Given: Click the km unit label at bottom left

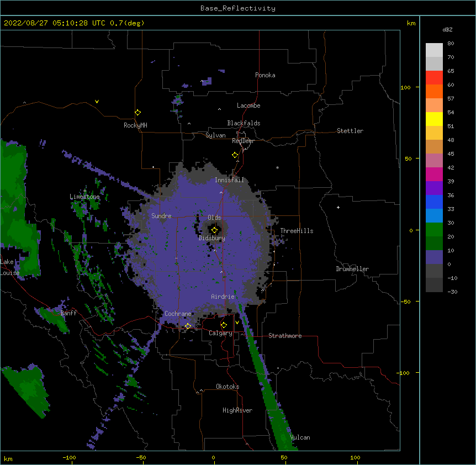Looking at the screenshot, I should pos(8,459).
